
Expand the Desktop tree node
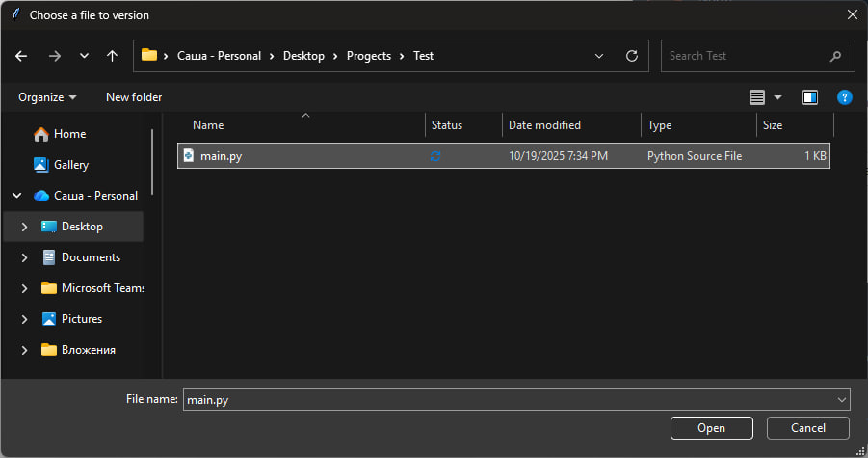tap(24, 227)
